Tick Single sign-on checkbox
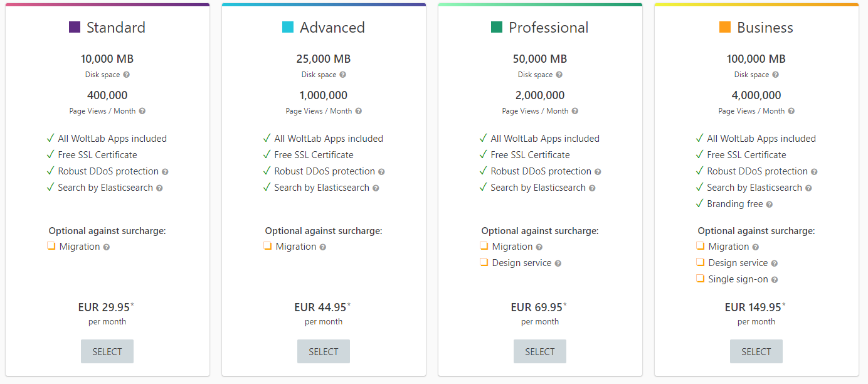Viewport: 868px width, 384px height. [701, 279]
